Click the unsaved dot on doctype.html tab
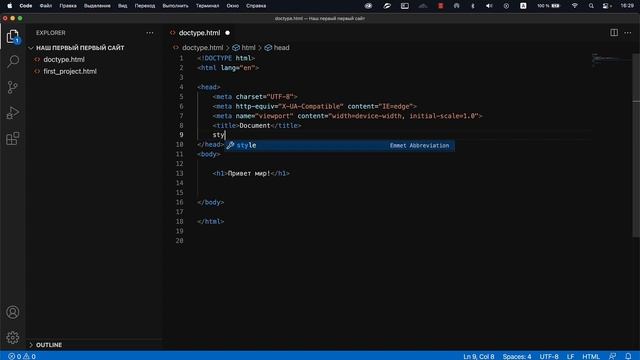 pos(228,33)
